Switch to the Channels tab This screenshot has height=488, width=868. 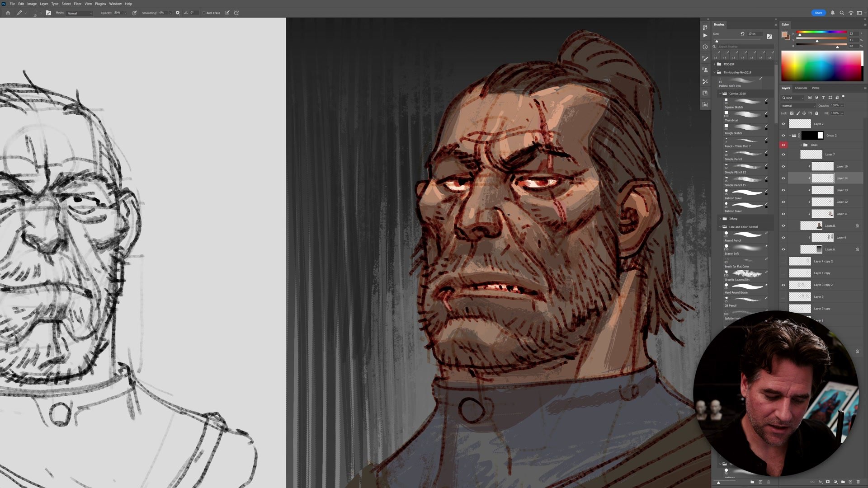pos(801,88)
